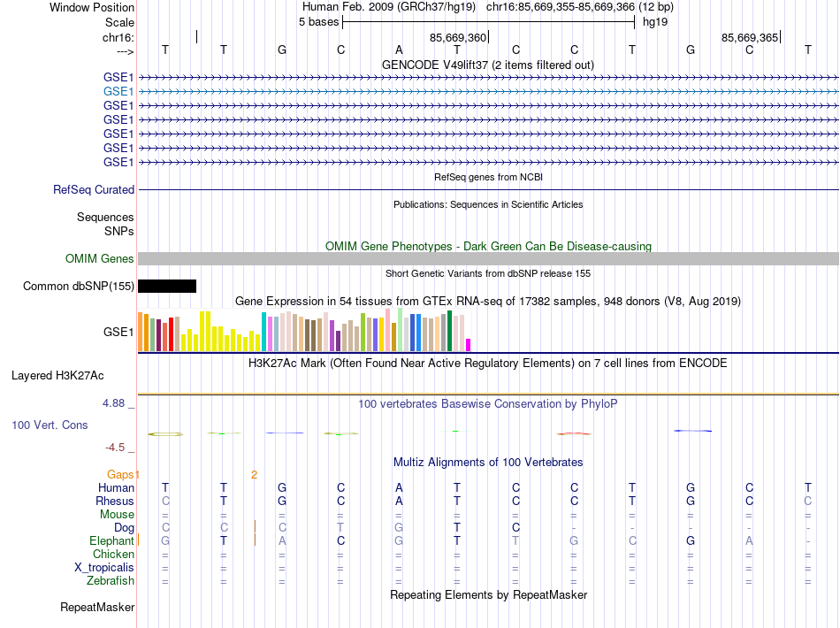This screenshot has width=840, height=628.
Task: Click 'Short Genetic Variants from dbSNP release 155'
Action: pos(488,273)
